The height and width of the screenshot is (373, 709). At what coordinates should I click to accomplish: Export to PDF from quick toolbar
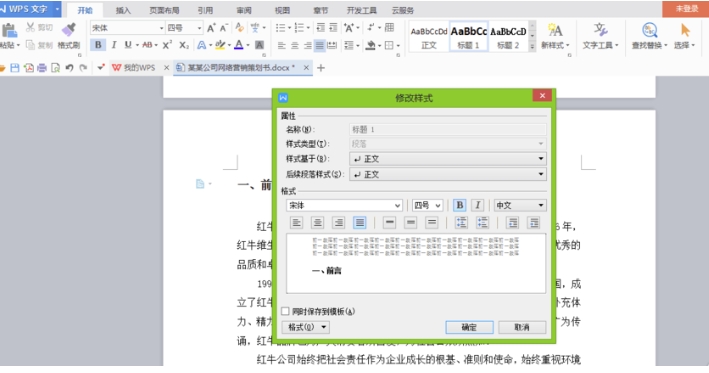[29, 68]
